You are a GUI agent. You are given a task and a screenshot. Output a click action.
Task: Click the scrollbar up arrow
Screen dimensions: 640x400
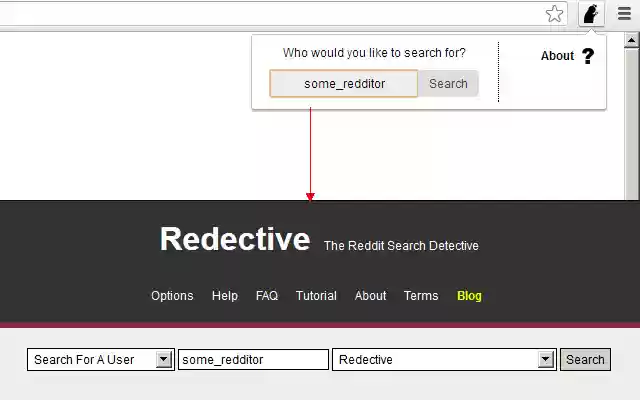coord(631,40)
